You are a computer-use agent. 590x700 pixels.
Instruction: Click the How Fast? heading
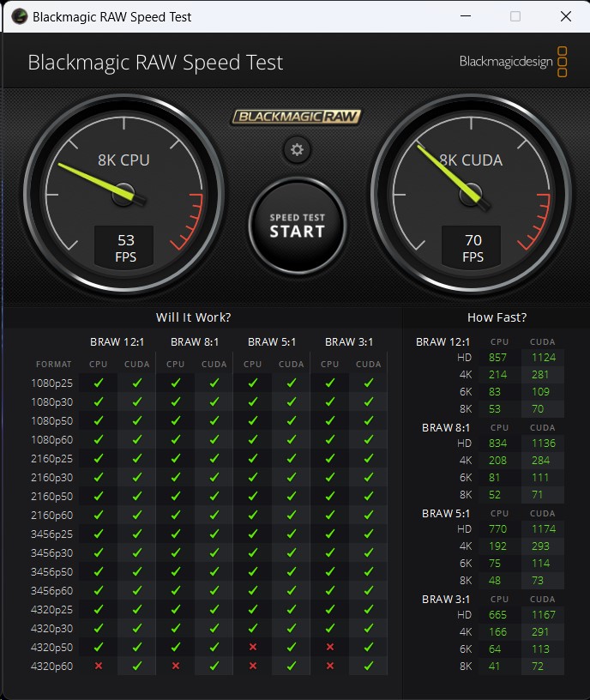[x=497, y=317]
